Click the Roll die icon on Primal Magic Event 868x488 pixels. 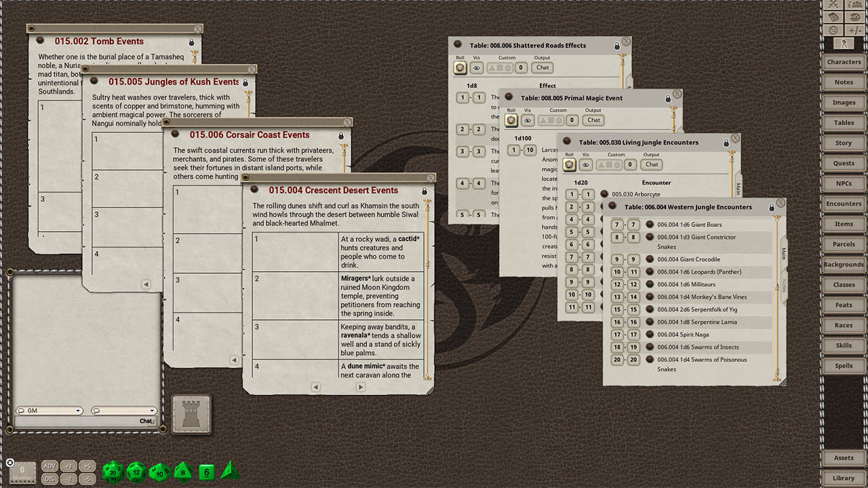point(511,120)
